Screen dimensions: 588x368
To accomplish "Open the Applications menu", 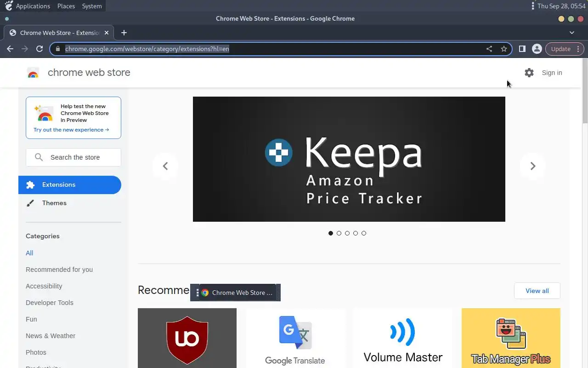I will [33, 6].
